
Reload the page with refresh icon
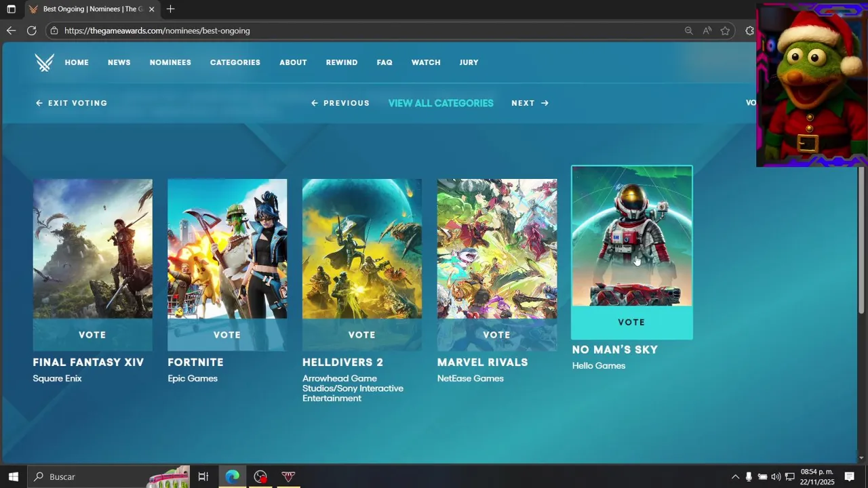click(x=31, y=30)
